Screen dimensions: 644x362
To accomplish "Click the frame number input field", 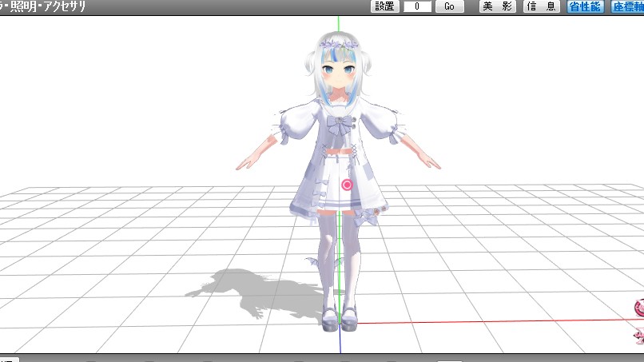I will click(x=417, y=6).
